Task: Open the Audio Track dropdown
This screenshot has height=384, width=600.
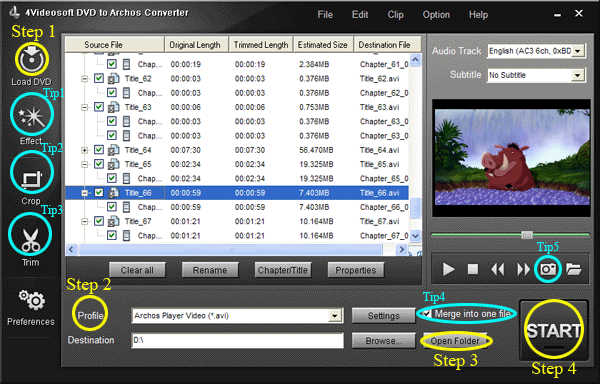Action: [x=578, y=51]
